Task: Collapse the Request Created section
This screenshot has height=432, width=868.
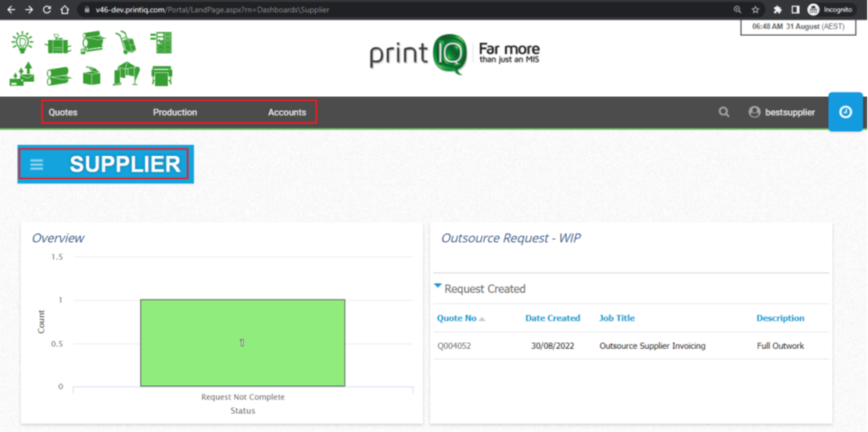Action: click(438, 287)
